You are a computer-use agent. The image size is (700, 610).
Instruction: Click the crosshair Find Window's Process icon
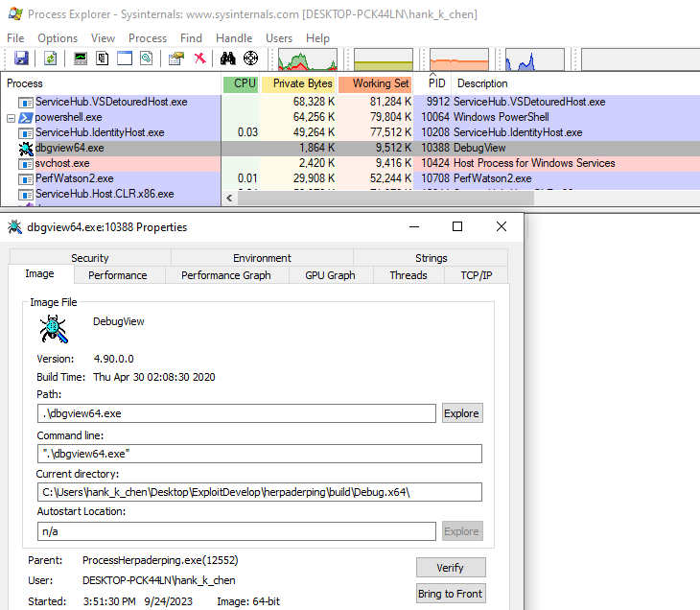(x=250, y=59)
